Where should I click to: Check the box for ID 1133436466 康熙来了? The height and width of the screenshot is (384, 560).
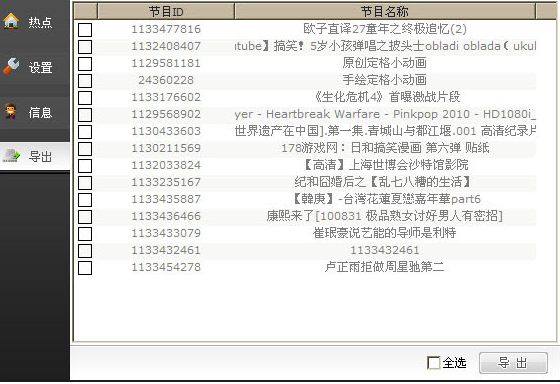pyautogui.click(x=85, y=217)
